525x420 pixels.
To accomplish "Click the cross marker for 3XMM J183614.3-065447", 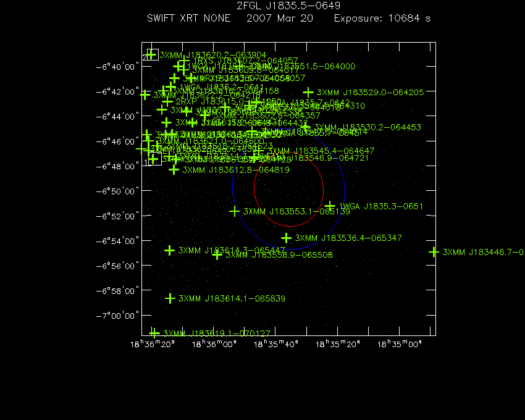I will click(169, 250).
